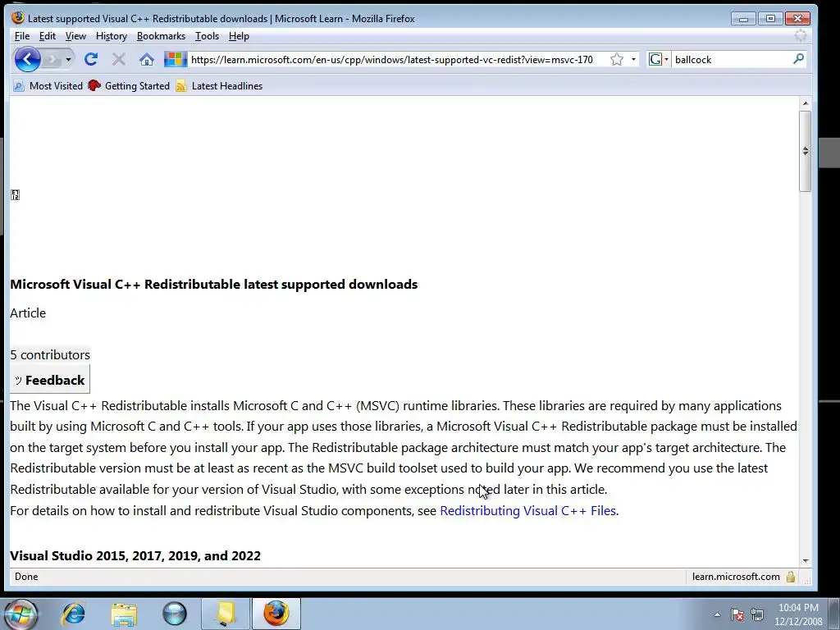The image size is (840, 630).
Task: Open Getting Started bookmark
Action: pyautogui.click(x=129, y=85)
